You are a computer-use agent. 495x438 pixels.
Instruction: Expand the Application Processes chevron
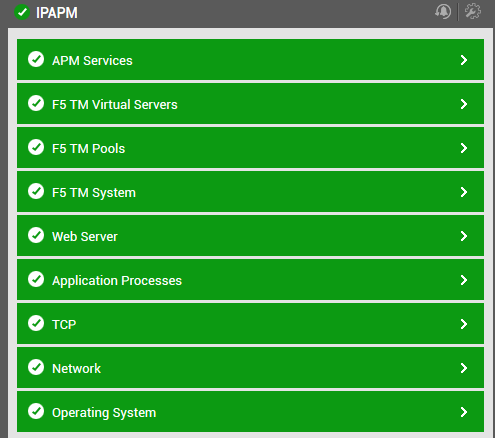coord(464,280)
